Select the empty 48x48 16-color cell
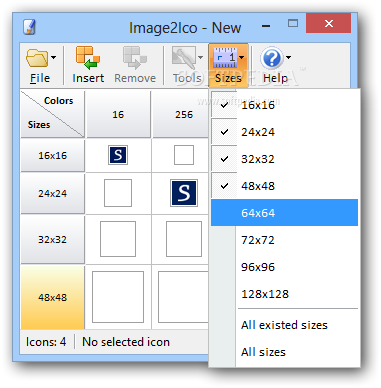This screenshot has height=388, width=381. point(118,297)
